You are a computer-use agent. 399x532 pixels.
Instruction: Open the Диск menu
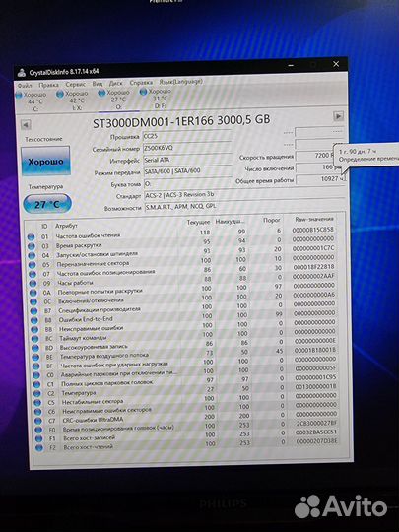click(x=115, y=83)
